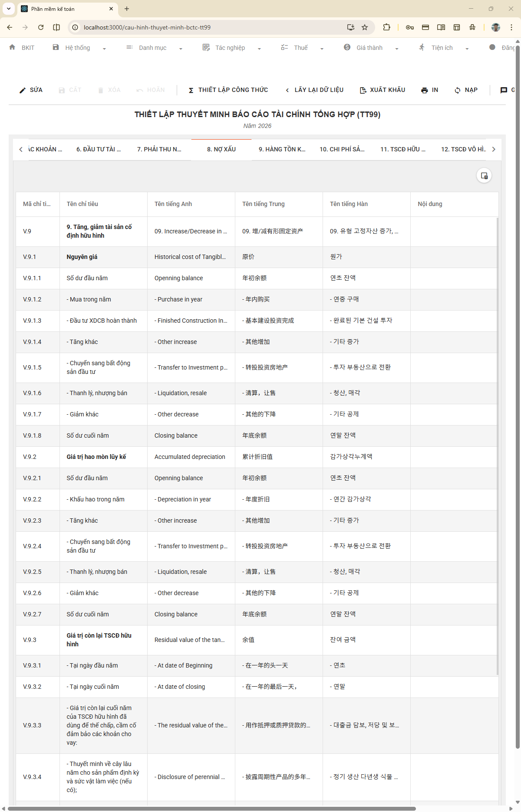Click dropdown arrow next to Hệ thống

point(104,49)
